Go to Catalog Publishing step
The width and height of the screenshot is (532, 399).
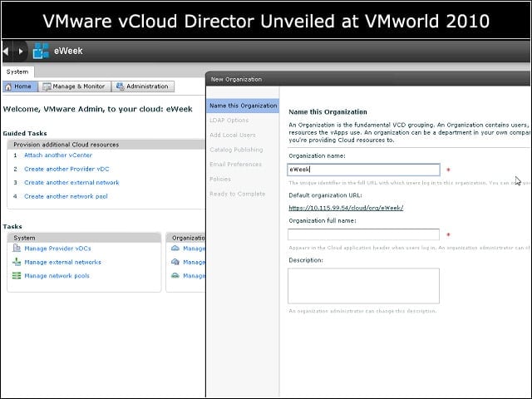[x=236, y=150]
